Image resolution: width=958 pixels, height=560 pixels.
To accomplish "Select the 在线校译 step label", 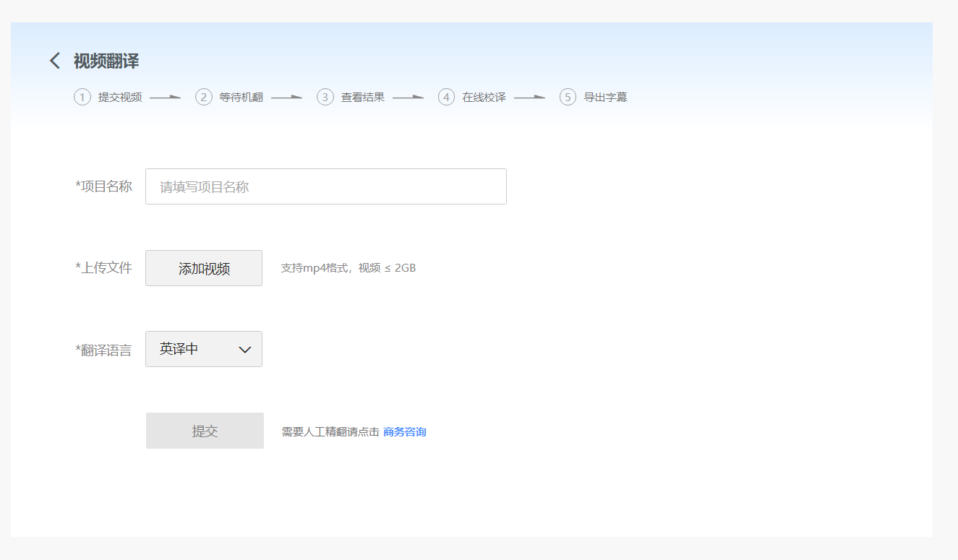I will point(484,98).
